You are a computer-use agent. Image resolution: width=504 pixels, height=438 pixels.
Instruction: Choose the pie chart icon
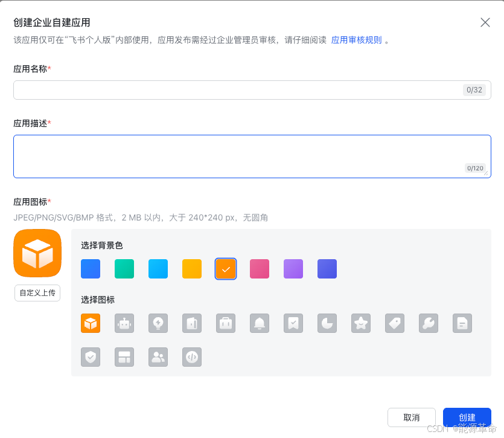point(327,323)
